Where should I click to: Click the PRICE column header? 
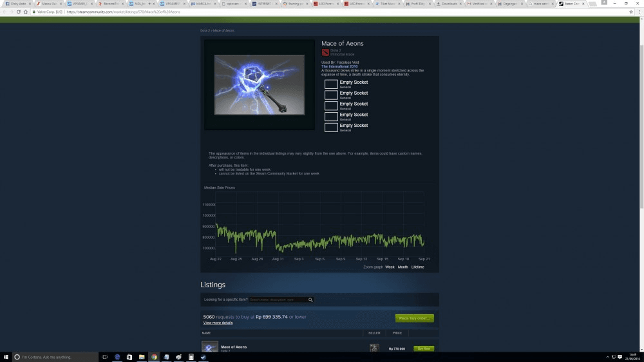pos(397,333)
